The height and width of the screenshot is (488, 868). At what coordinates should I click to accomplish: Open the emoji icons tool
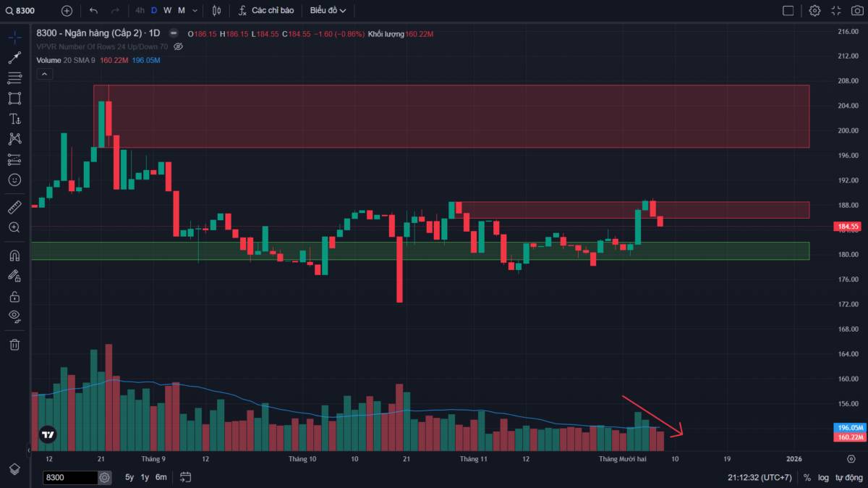click(x=14, y=180)
